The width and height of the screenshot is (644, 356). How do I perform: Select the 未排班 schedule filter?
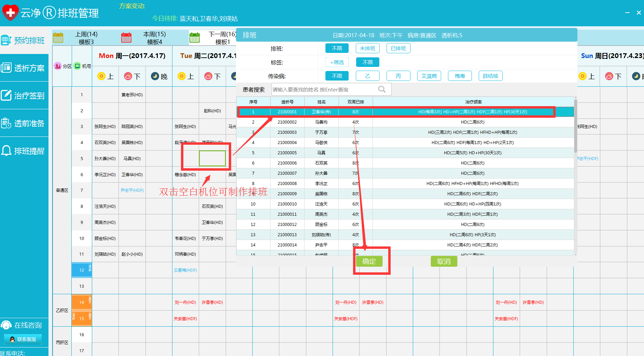(367, 48)
